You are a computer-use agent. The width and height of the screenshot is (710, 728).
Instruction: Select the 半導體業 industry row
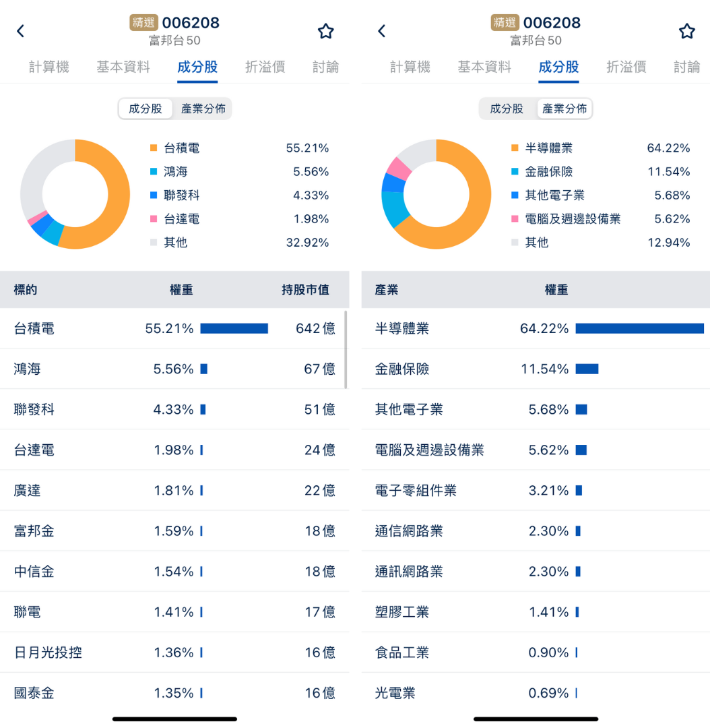pos(438,328)
